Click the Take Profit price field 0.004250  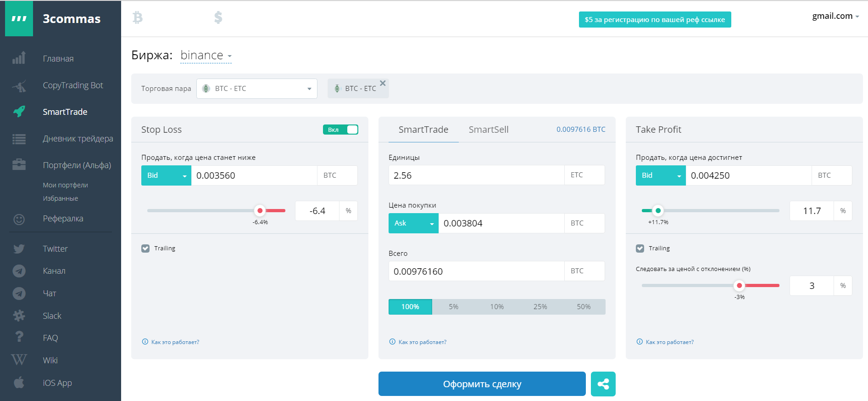749,175
